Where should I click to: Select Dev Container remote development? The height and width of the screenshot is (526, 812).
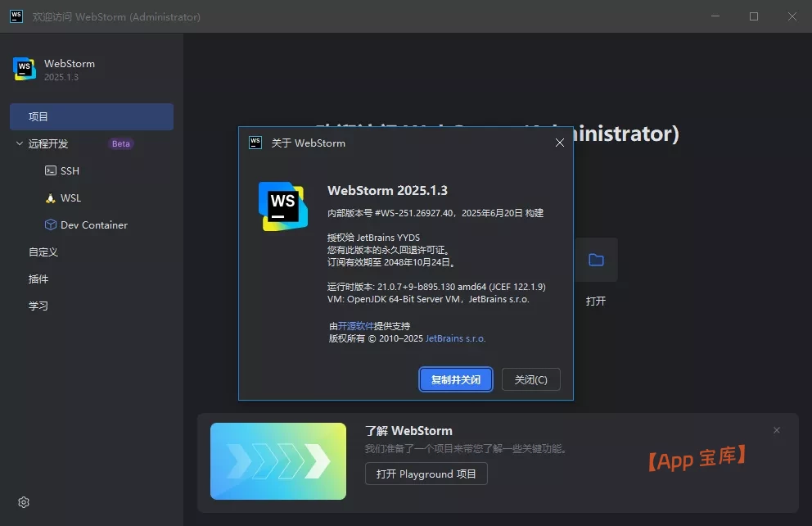click(x=87, y=224)
